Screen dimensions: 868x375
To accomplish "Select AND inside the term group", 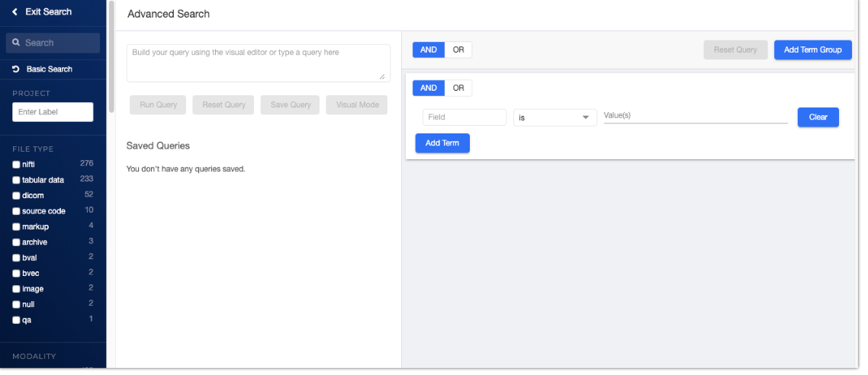I will click(429, 88).
